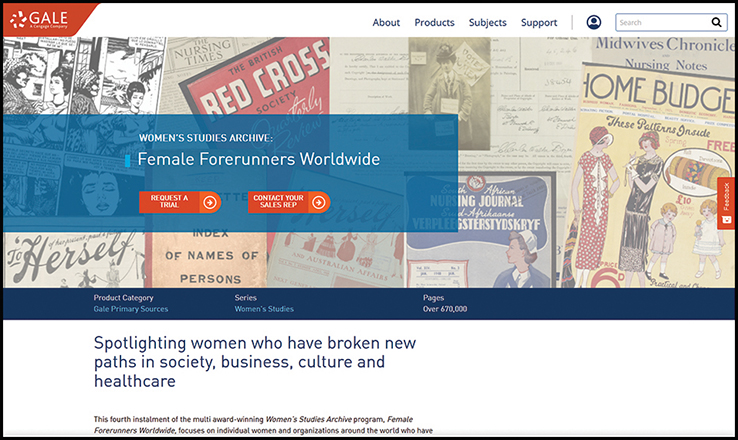Click the Pages label in info bar
Screen dimensions: 738x440
[x=433, y=297]
